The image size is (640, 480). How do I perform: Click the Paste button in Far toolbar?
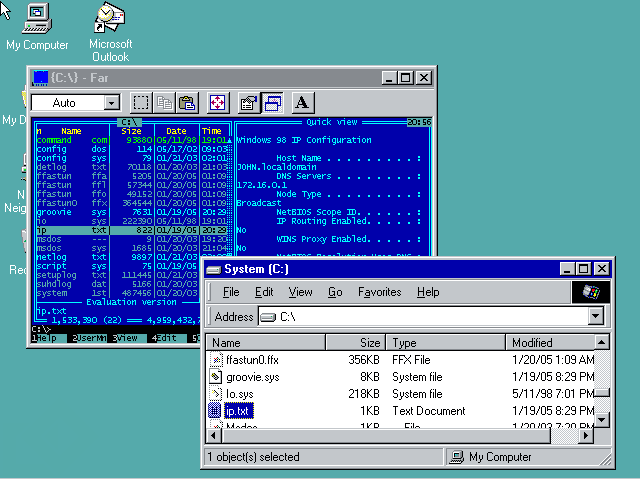(187, 102)
